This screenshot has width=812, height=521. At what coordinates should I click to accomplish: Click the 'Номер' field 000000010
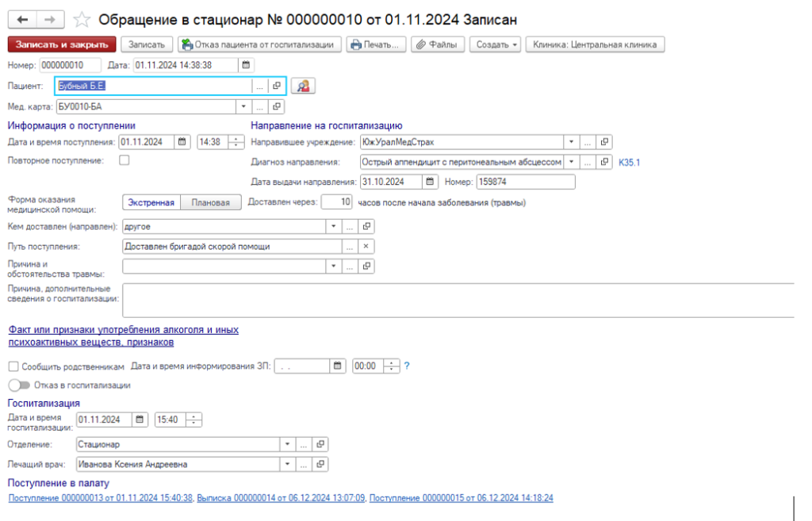(70, 65)
